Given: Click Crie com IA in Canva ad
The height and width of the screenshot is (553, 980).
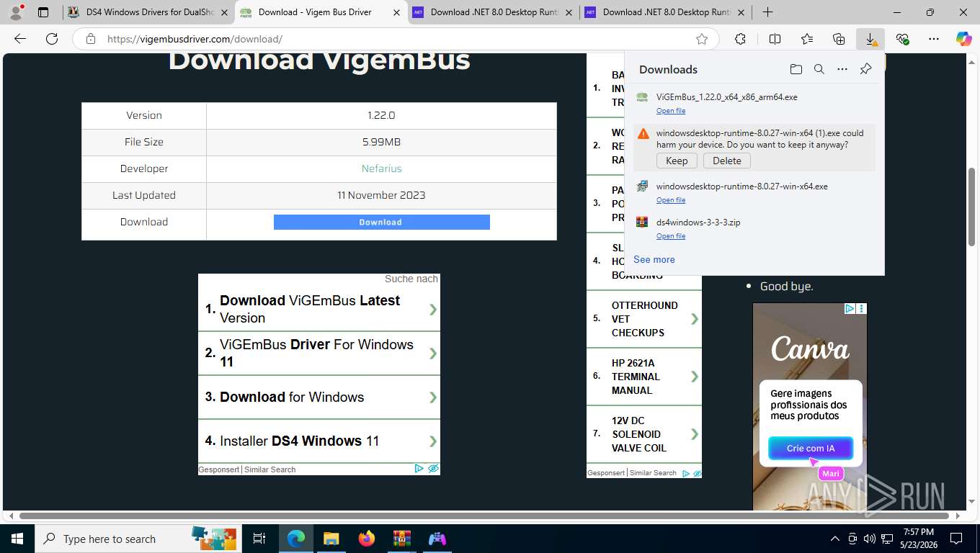Looking at the screenshot, I should pos(811,448).
